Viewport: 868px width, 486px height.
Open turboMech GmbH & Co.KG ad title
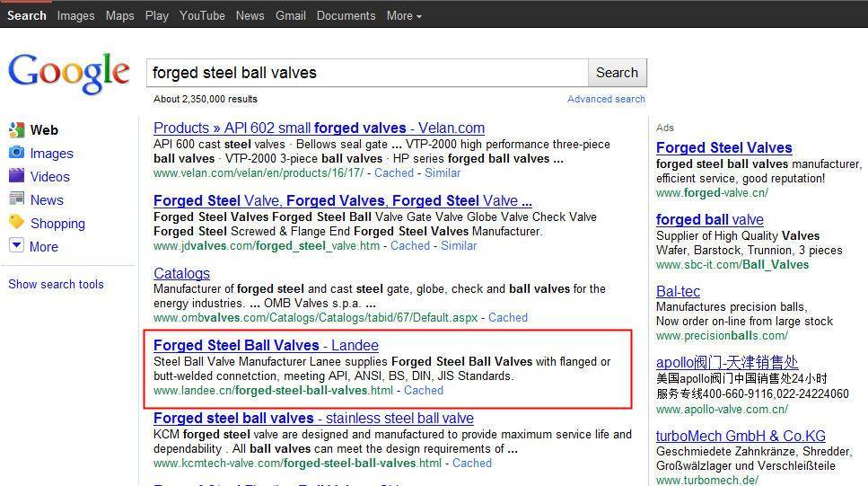[741, 436]
